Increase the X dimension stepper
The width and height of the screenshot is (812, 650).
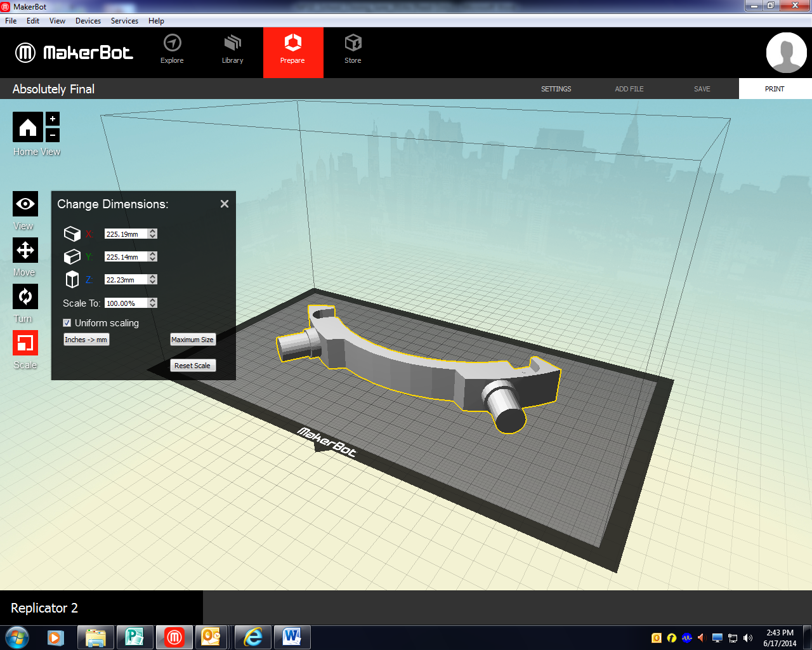(x=153, y=231)
